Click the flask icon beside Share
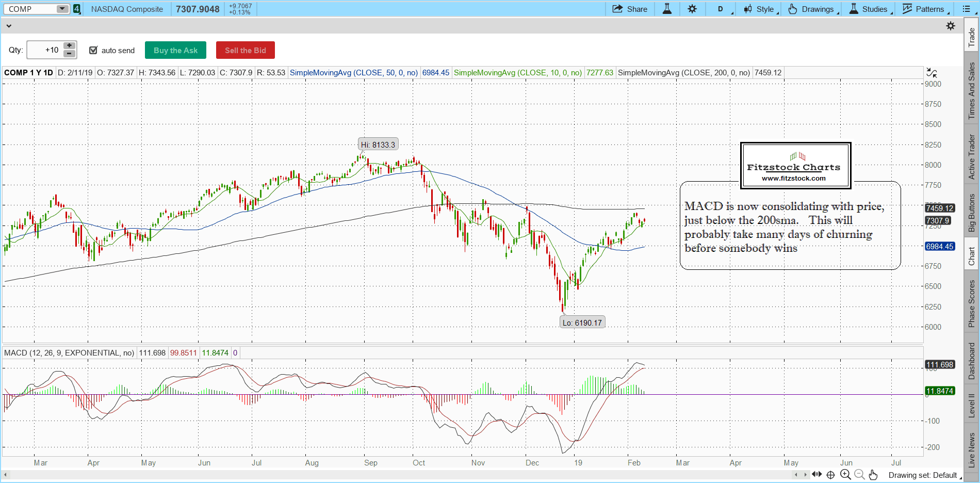 coord(667,9)
